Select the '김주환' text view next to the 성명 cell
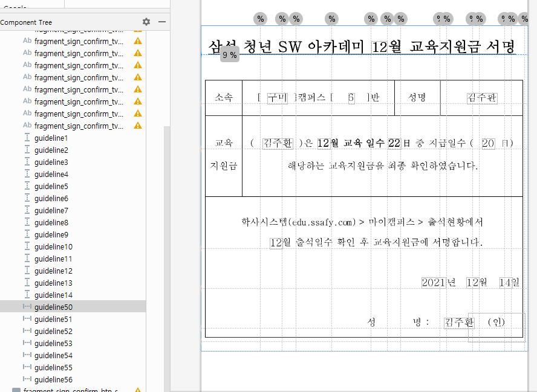The height and width of the screenshot is (392, 537). click(482, 98)
